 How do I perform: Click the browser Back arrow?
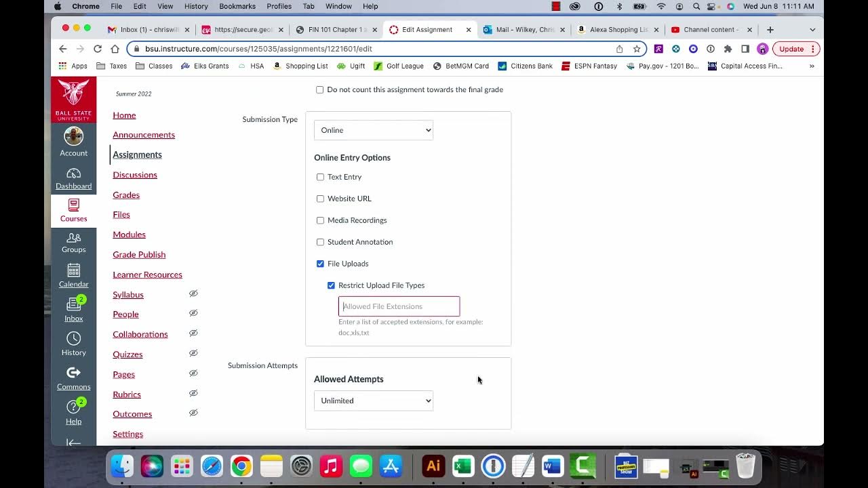(63, 49)
